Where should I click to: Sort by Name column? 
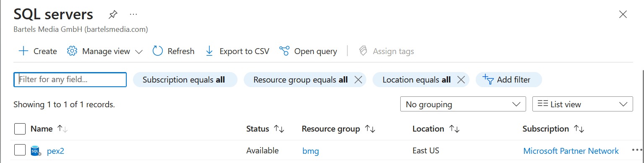coord(49,129)
